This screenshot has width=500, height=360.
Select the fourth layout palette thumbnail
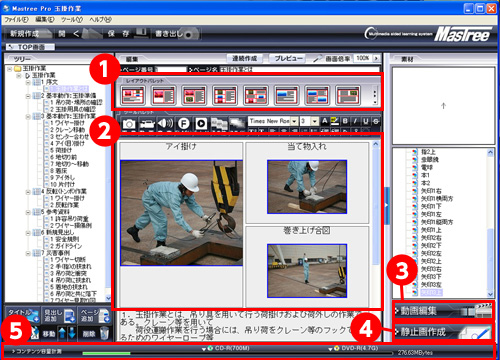tap(225, 95)
